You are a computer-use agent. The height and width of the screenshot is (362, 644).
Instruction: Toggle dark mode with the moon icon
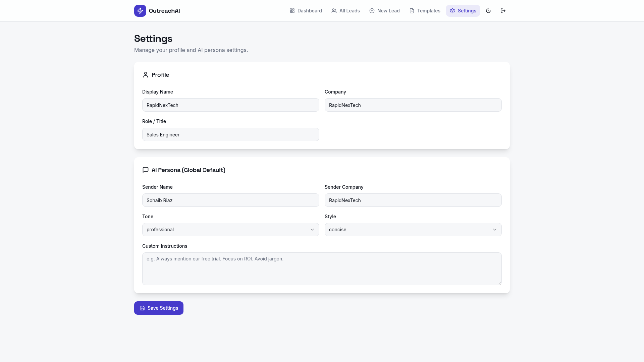(x=488, y=11)
